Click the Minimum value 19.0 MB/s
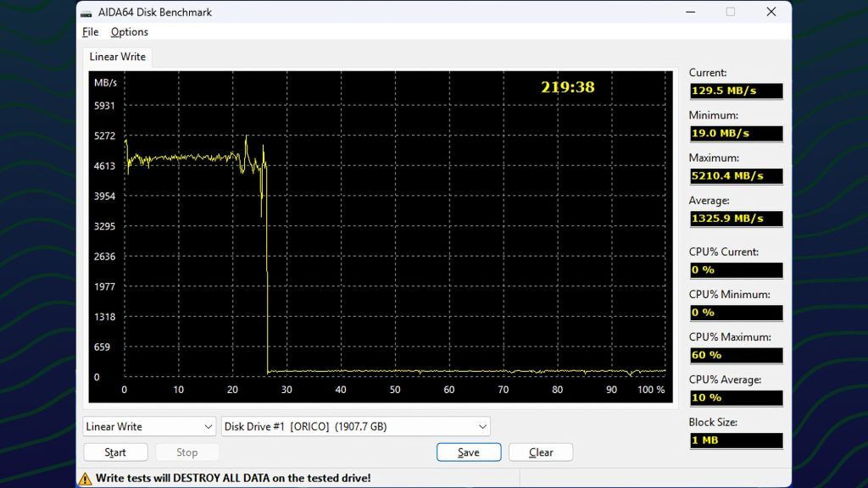 [x=736, y=133]
